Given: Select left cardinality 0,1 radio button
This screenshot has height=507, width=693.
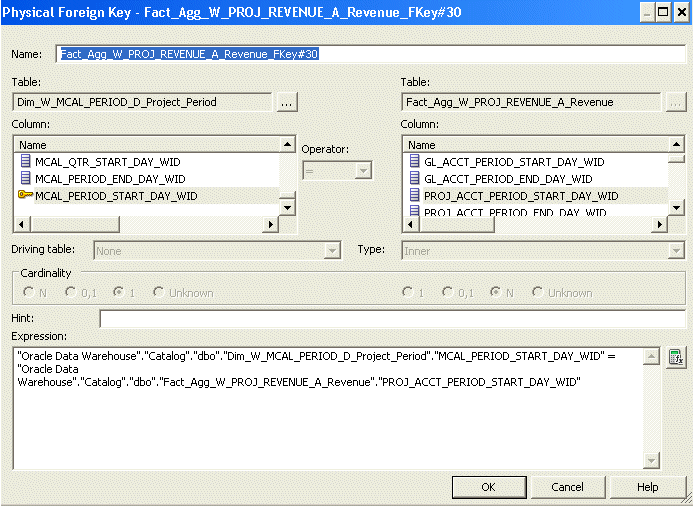Looking at the screenshot, I should 71,293.
